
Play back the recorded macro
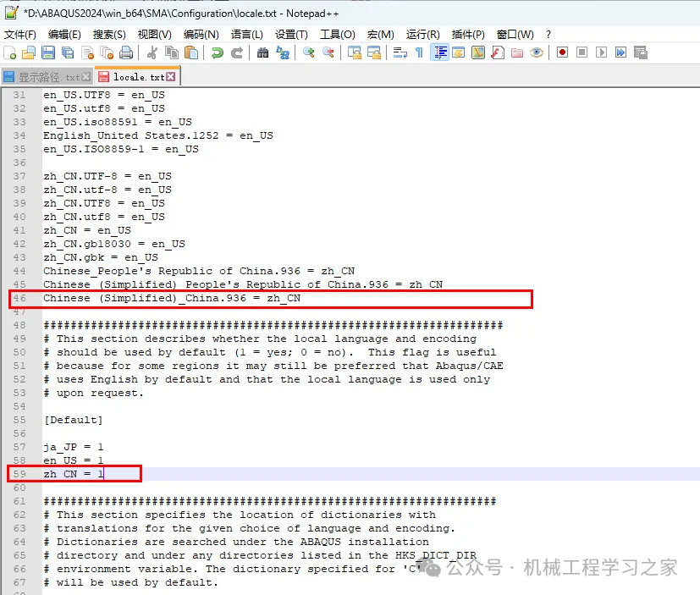coord(601,52)
